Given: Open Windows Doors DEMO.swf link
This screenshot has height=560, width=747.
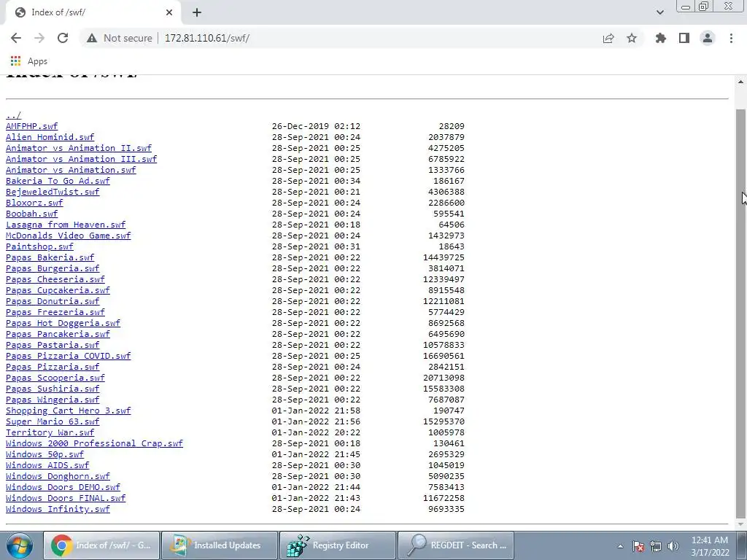Looking at the screenshot, I should pyautogui.click(x=63, y=488).
